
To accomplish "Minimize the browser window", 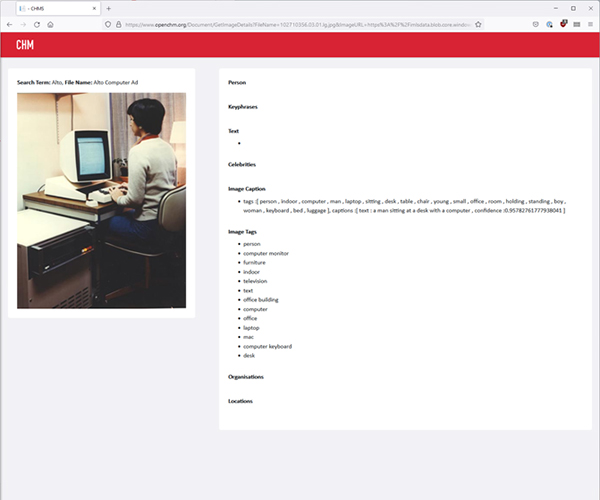I will [556, 8].
